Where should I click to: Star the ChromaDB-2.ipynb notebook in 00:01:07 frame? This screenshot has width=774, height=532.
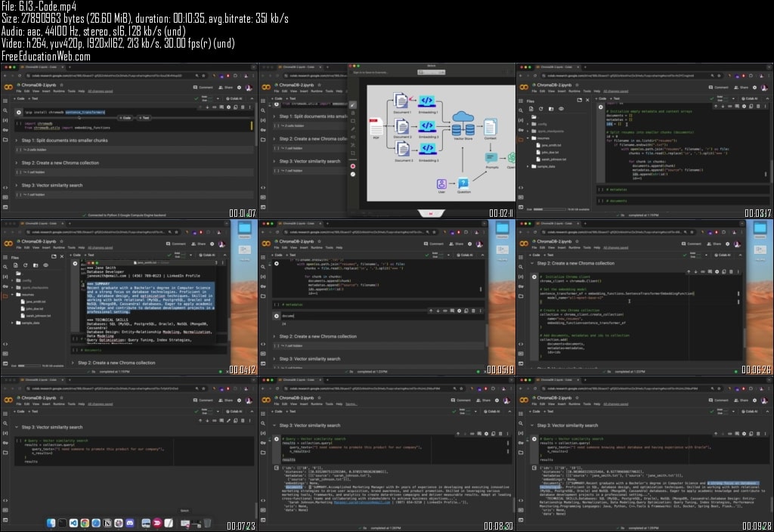click(x=62, y=85)
